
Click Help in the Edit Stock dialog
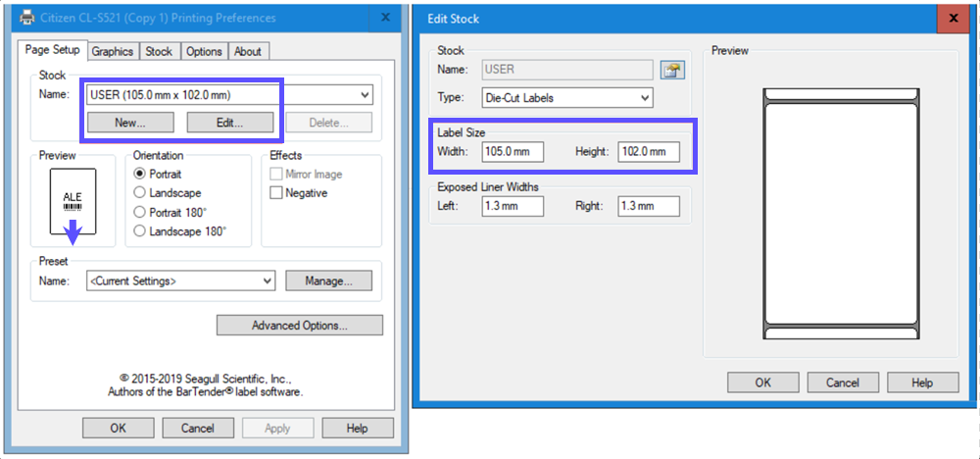(922, 382)
